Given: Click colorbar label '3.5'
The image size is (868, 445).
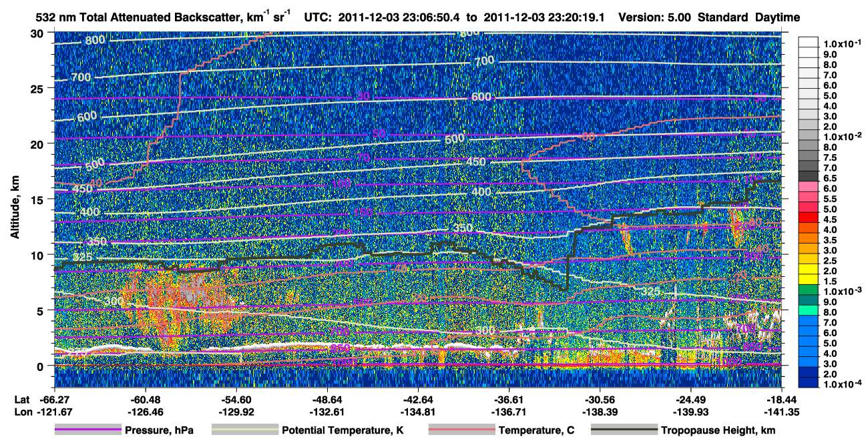Looking at the screenshot, I should [x=829, y=240].
